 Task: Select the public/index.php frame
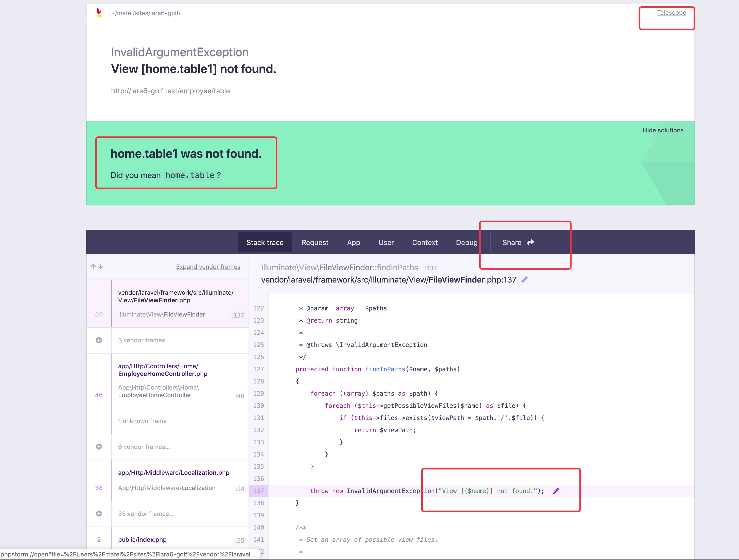click(142, 539)
